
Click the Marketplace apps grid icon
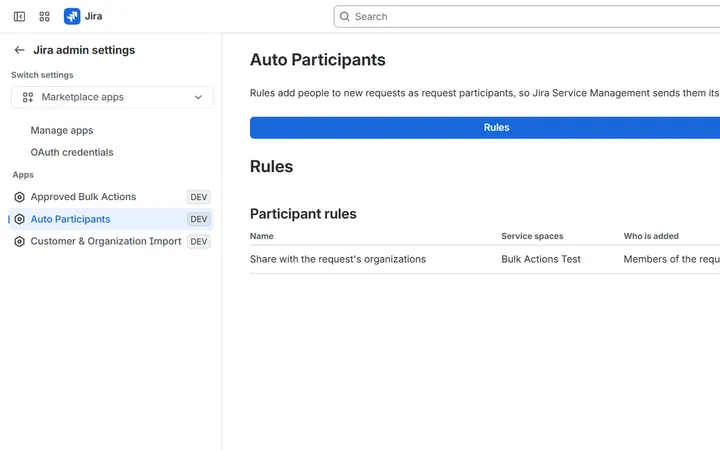[28, 97]
